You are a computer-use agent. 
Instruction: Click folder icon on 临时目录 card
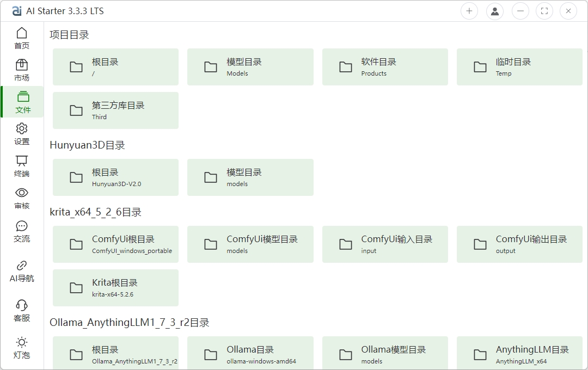click(x=480, y=67)
